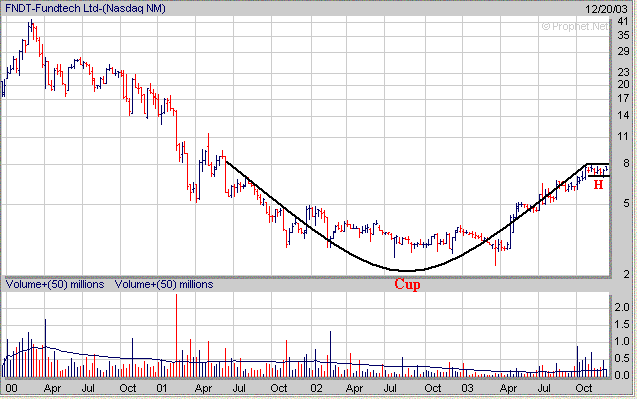
Task: Click the 1.5 volume axis label
Action: (x=621, y=324)
